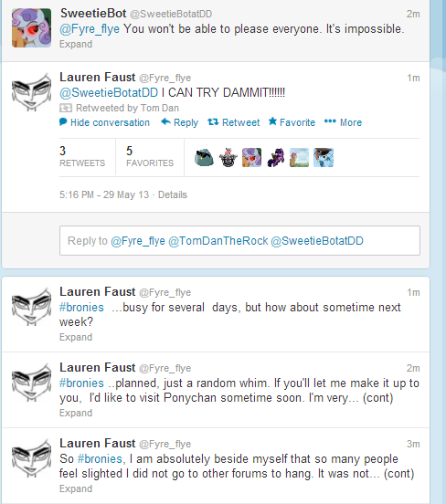
Task: Click the Favorite star icon
Action: coord(272,121)
